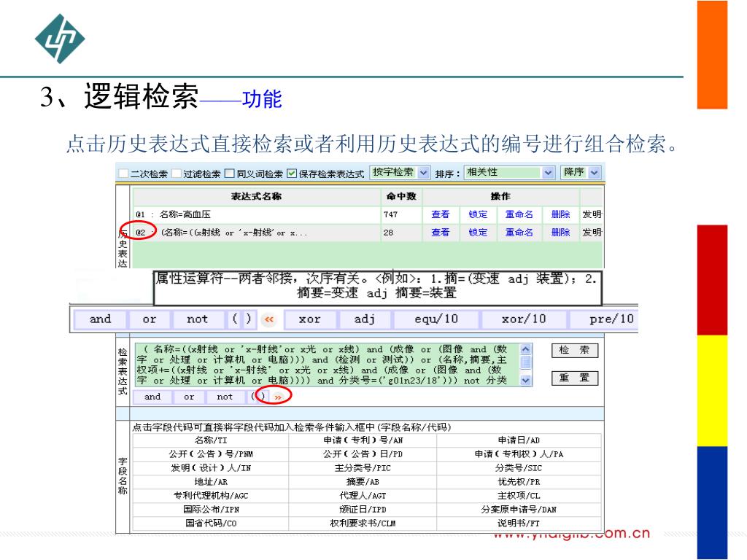Image resolution: width=747 pixels, height=560 pixels.
Task: Open the 降序 order dropdown
Action: click(x=581, y=172)
